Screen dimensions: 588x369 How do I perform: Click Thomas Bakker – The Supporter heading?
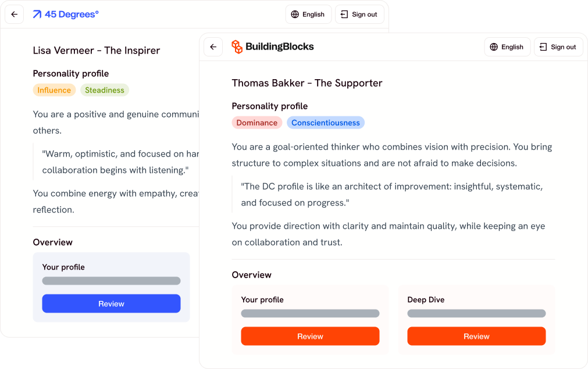[x=307, y=83]
